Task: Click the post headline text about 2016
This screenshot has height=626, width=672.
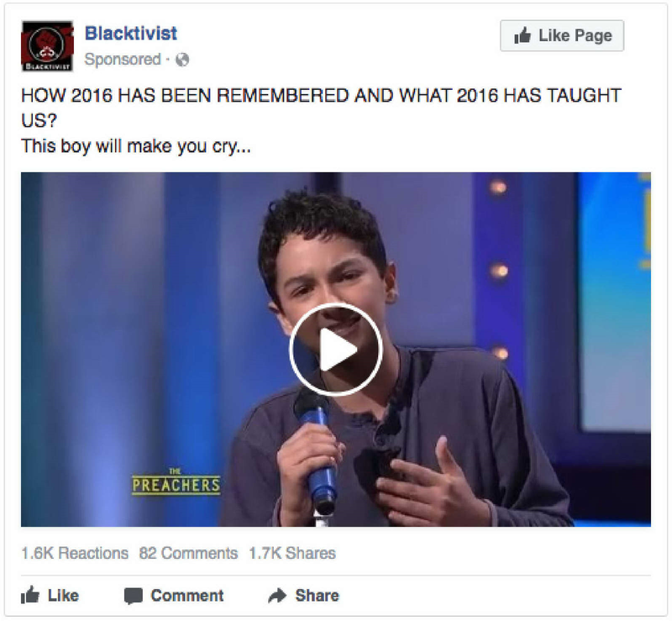Action: pos(321,108)
